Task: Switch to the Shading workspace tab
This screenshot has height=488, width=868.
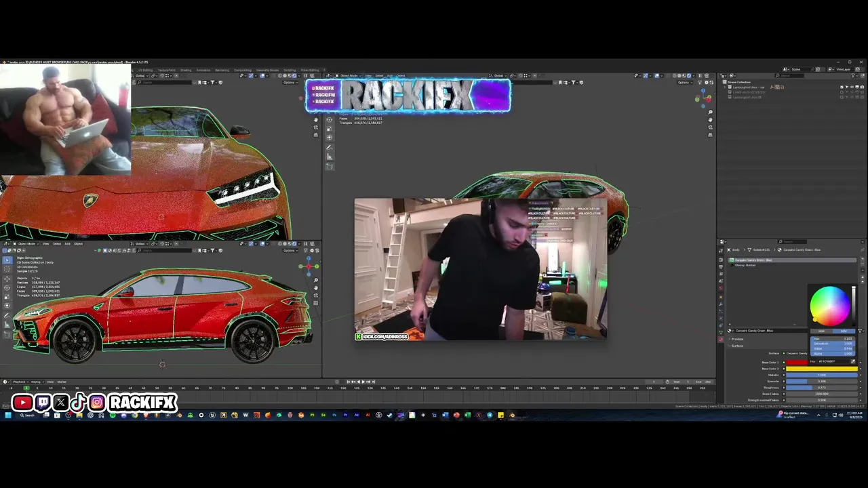Action: 186,70
